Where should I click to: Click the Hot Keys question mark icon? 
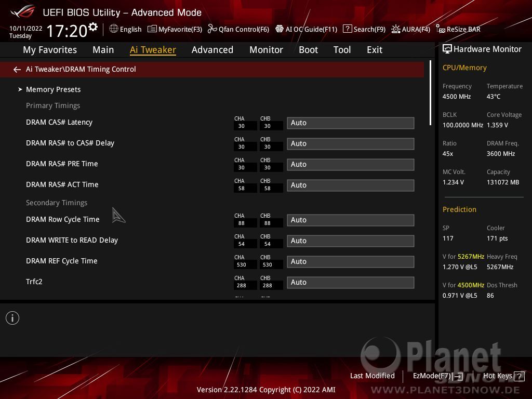[x=519, y=376]
